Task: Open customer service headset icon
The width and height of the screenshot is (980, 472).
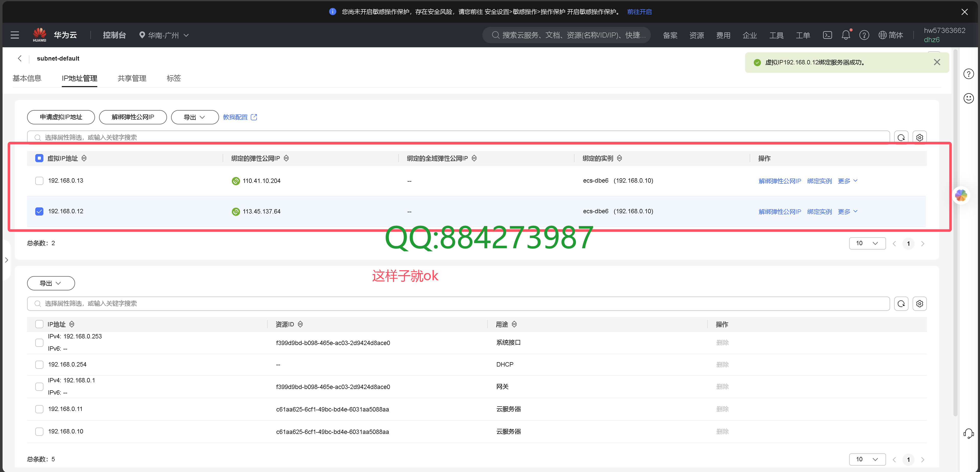Action: [x=968, y=433]
